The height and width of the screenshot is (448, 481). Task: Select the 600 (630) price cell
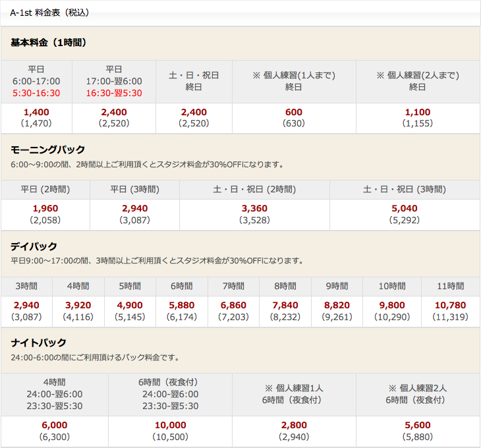tap(294, 118)
